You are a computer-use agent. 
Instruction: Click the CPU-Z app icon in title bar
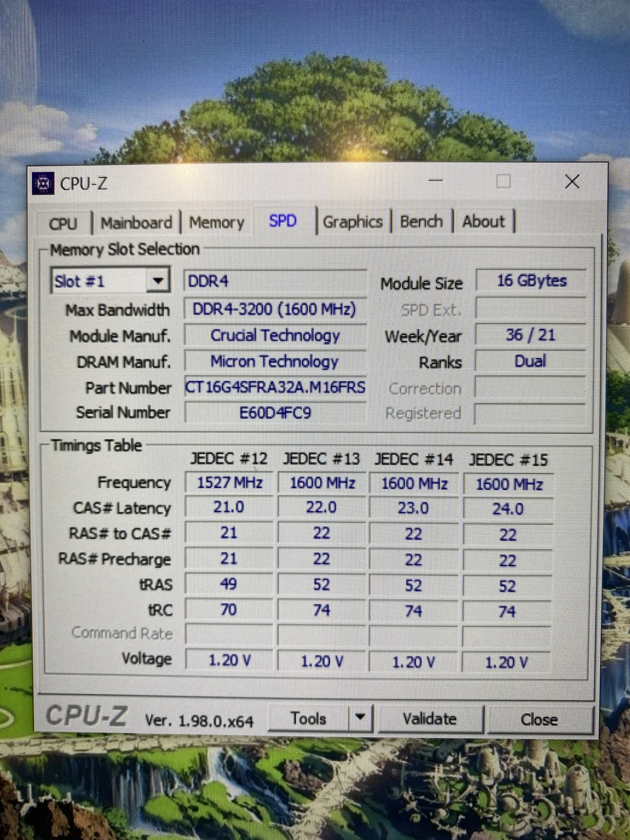(43, 184)
